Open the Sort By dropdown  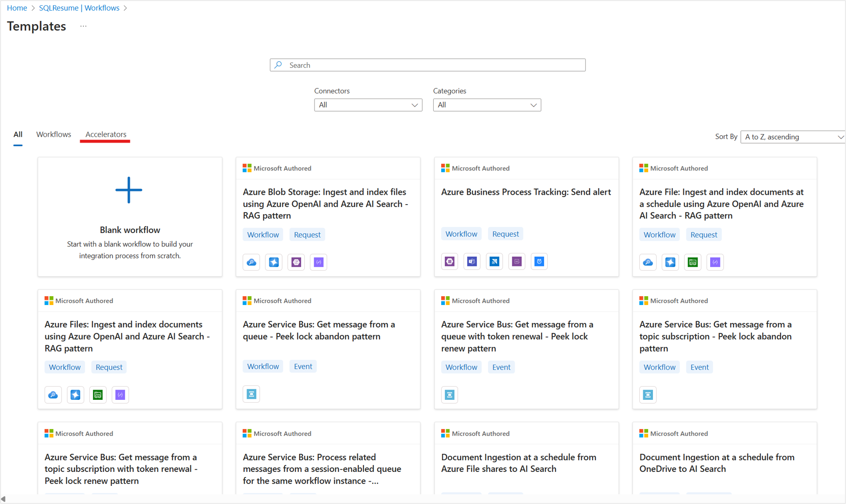click(x=793, y=137)
